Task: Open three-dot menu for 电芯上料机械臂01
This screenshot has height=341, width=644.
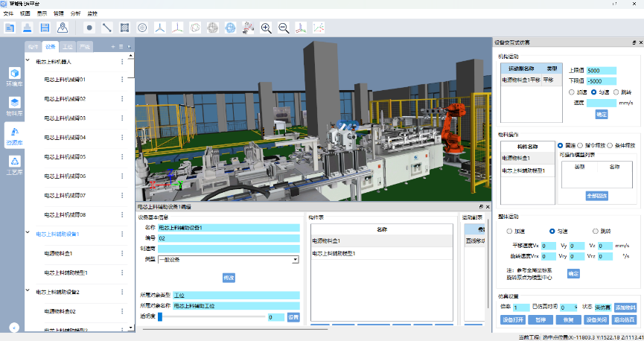Action: (122, 79)
